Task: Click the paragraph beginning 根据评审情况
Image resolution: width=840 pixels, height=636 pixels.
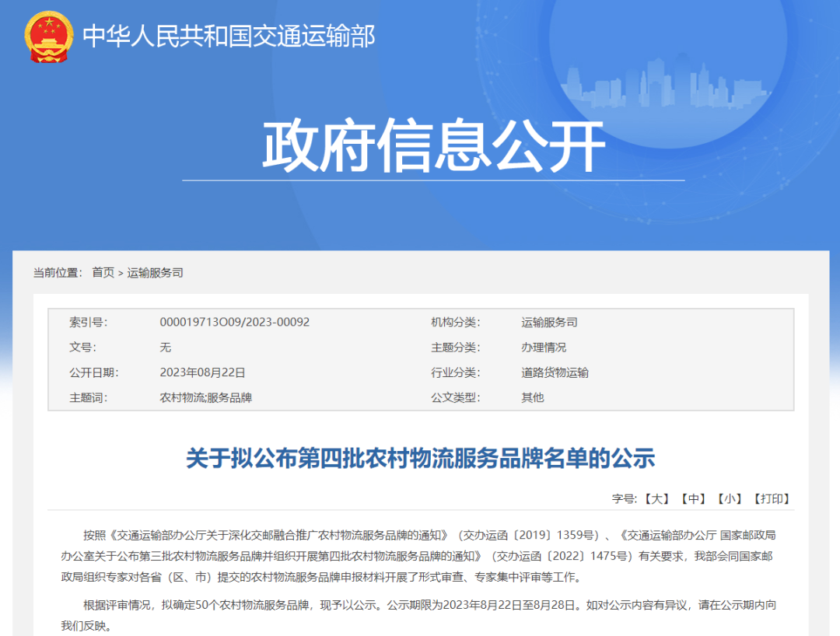Action: (x=418, y=615)
